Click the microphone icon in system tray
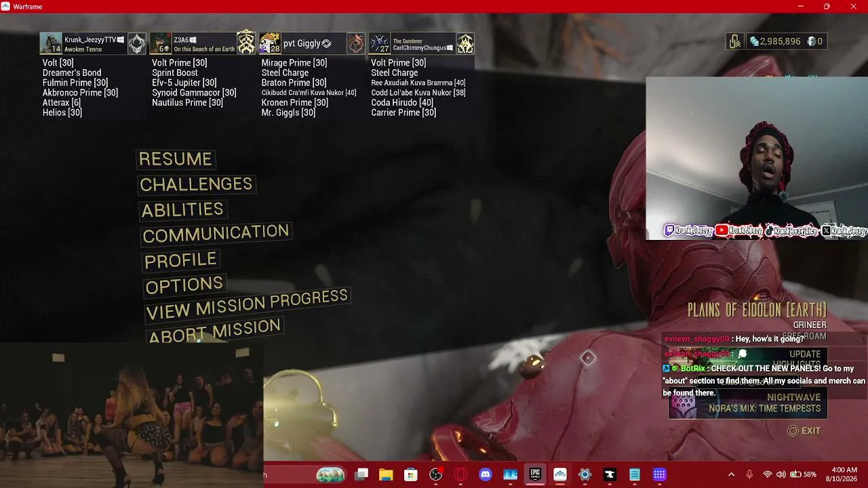The image size is (868, 488). pos(749,474)
